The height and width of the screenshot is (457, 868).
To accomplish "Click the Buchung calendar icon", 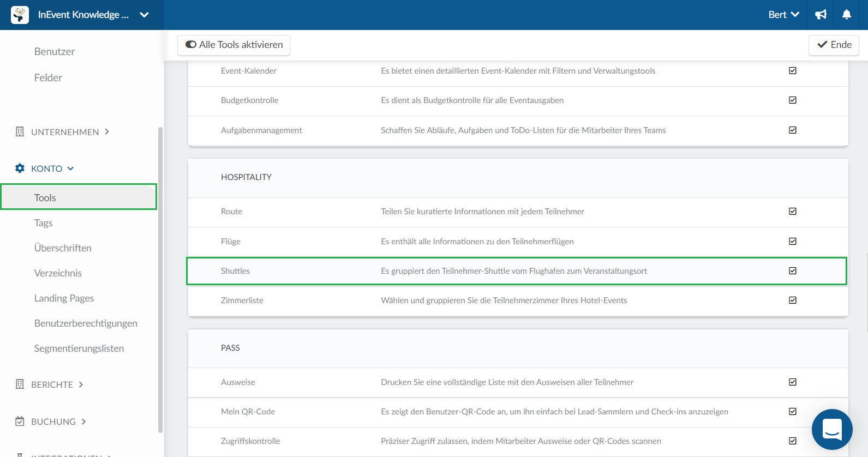I will pos(20,422).
